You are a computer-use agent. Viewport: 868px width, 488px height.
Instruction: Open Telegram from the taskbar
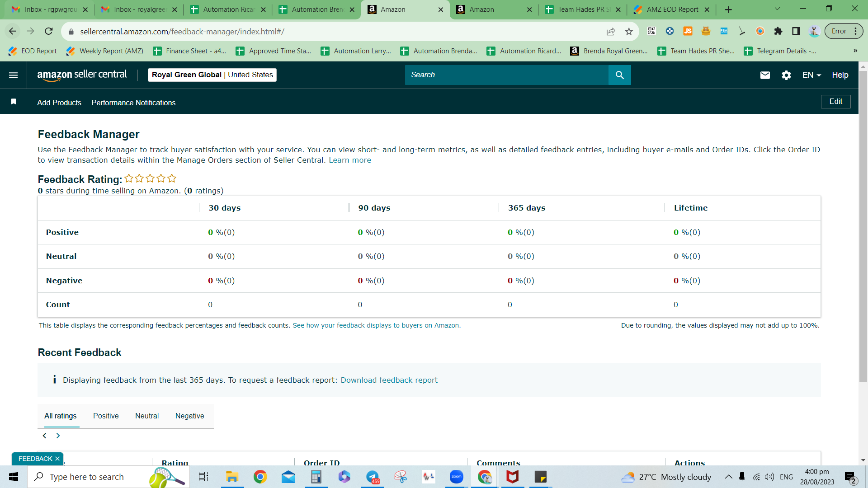tap(373, 477)
